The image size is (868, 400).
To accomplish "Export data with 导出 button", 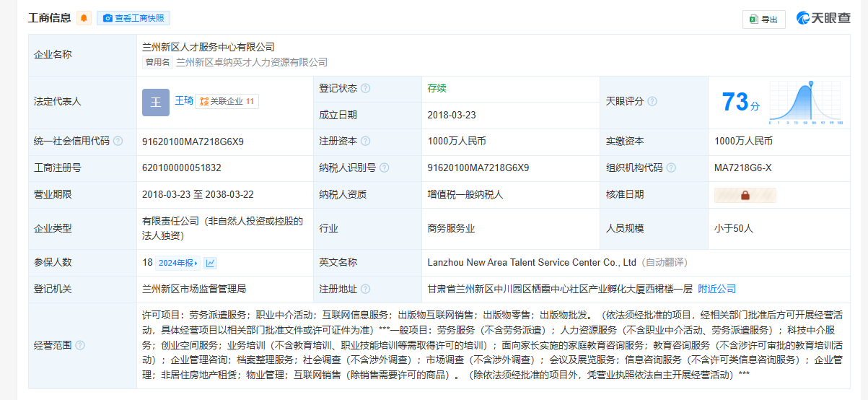I will coord(763,19).
